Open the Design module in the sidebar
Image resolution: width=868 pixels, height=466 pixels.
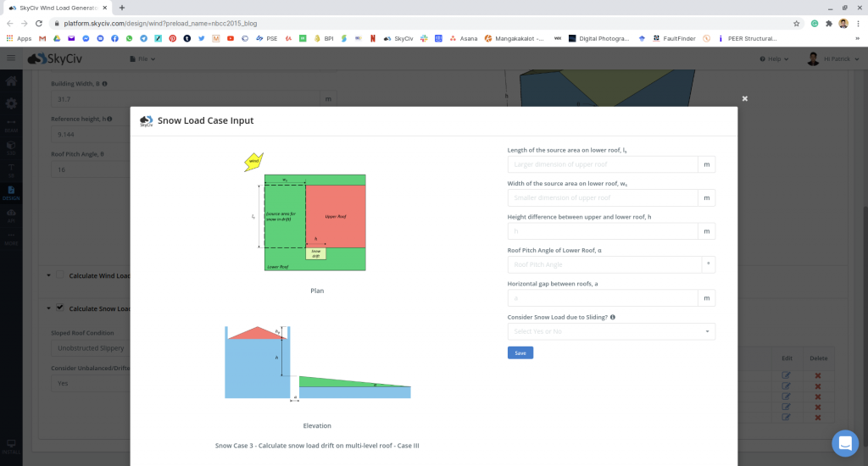point(11,192)
